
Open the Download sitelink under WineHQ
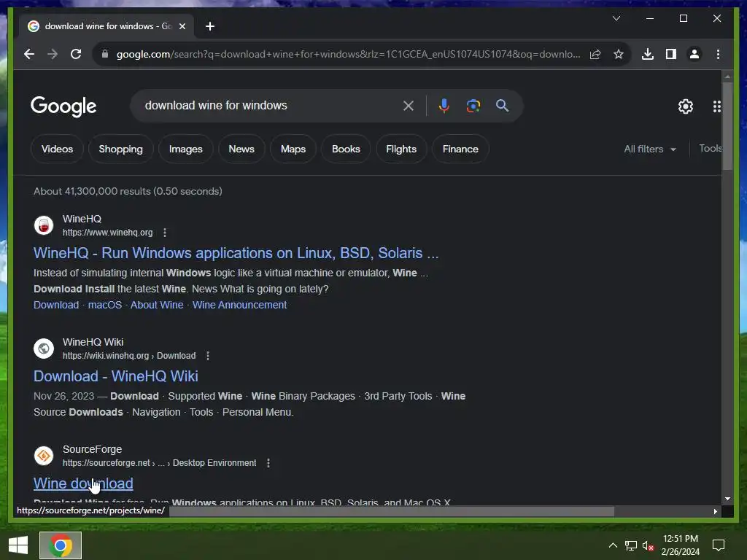tap(56, 305)
